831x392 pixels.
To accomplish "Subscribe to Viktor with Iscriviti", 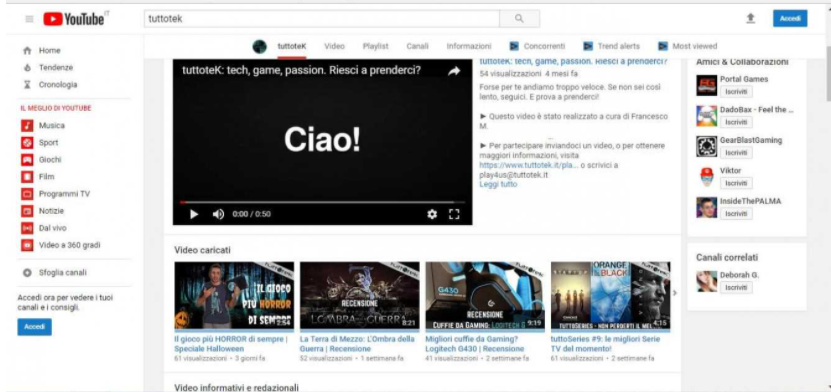I will click(736, 183).
